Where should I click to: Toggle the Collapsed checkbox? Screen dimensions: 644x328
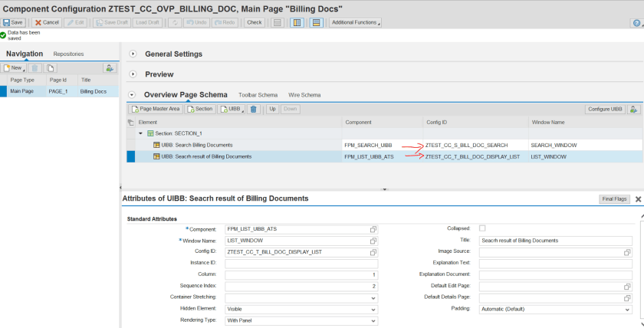coord(482,228)
